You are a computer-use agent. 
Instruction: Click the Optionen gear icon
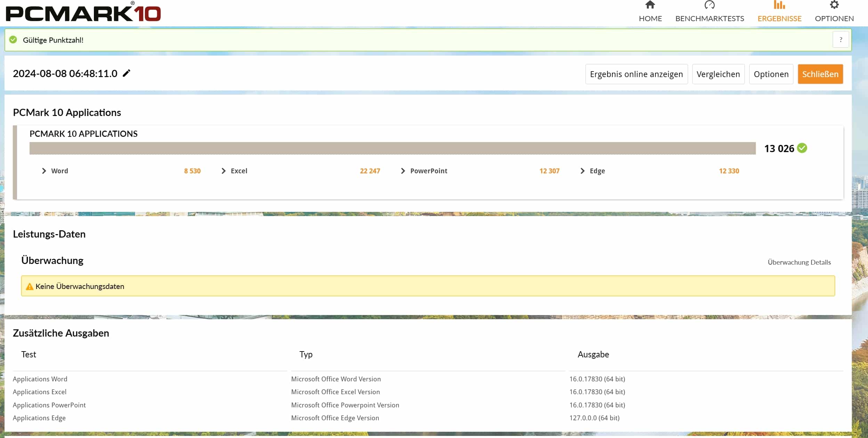[834, 5]
